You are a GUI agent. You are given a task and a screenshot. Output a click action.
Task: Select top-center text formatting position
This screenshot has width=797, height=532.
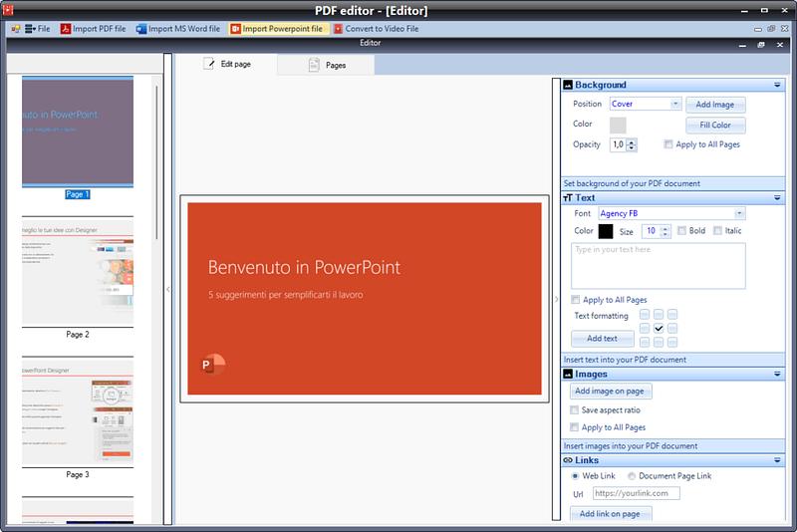pos(659,315)
